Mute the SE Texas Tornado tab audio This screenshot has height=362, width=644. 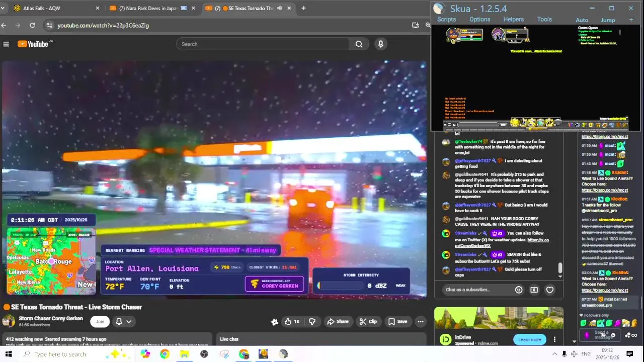(x=279, y=8)
